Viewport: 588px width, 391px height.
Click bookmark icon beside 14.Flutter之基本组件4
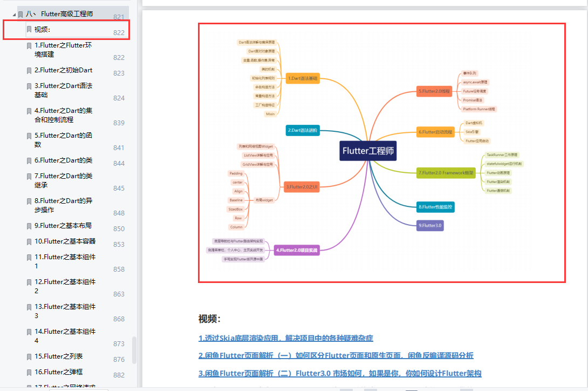tap(29, 332)
